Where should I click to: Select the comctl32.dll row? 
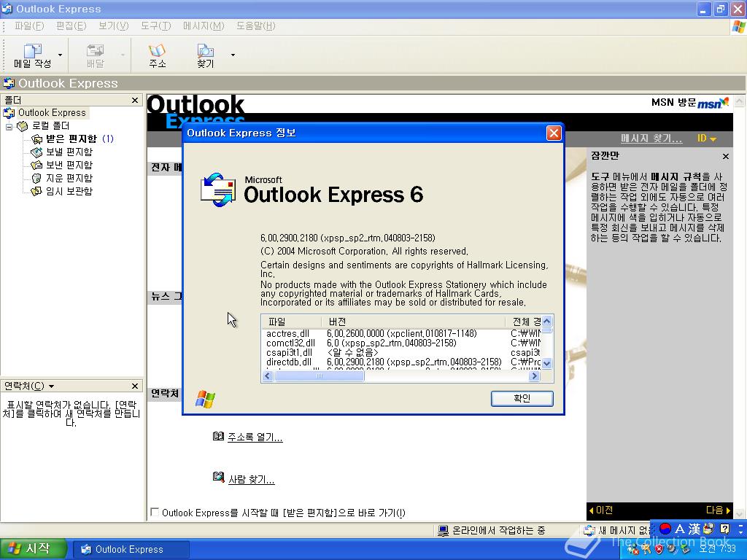coord(403,343)
